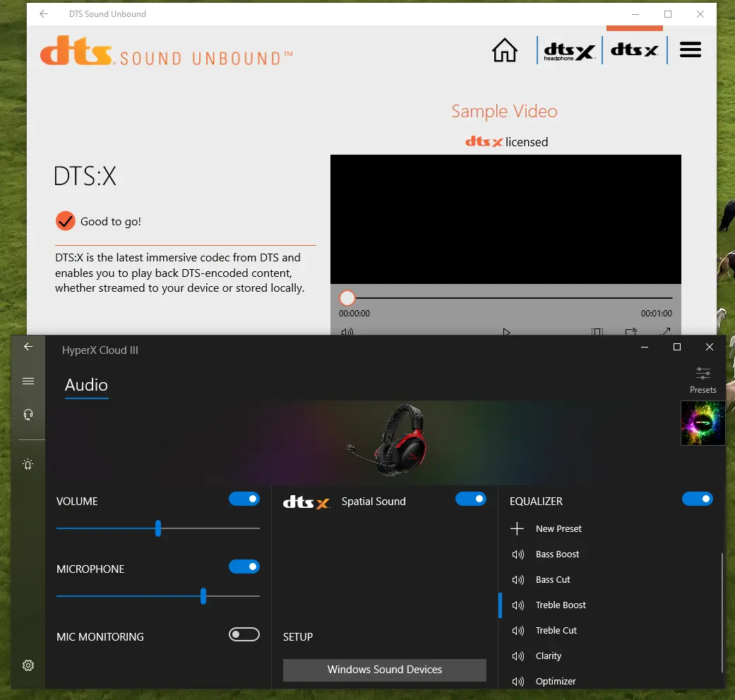Click the HyperX headset image
This screenshot has height=700, width=735.
click(x=388, y=439)
